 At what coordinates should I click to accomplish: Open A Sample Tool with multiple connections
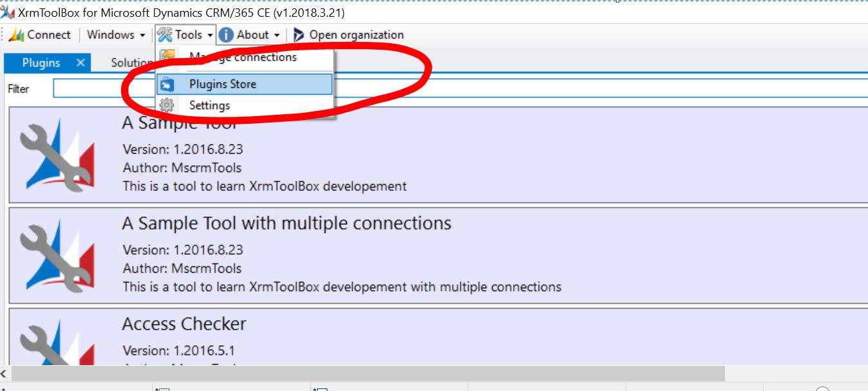pos(287,223)
